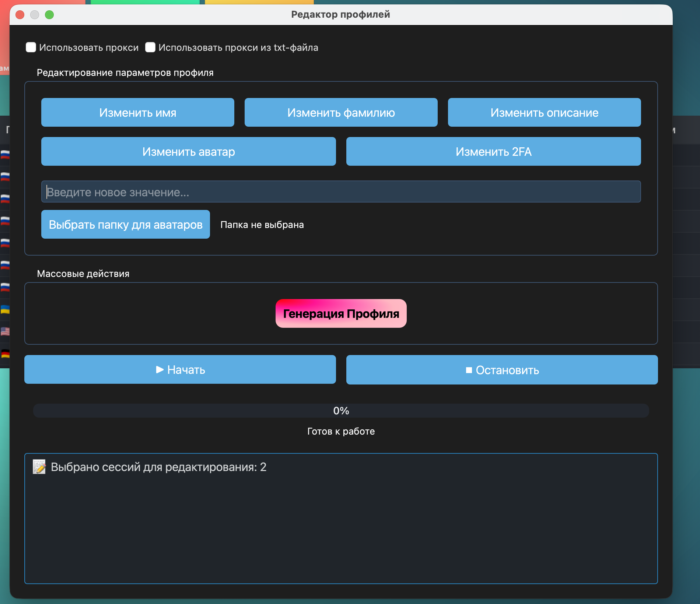The width and height of the screenshot is (700, 604).
Task: Enable the 'Использовать прокси' checkbox
Action: [31, 48]
